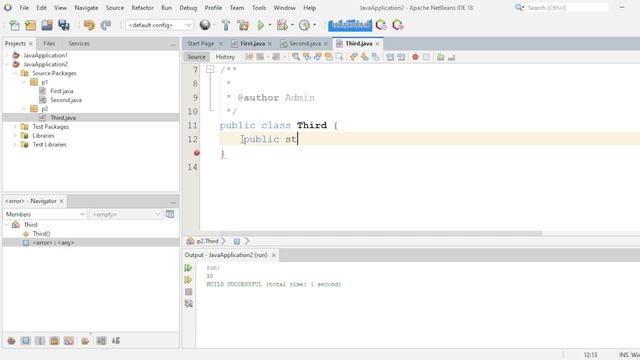640x360 pixels.
Task: Close the Third.java tab
Action: pos(377,44)
